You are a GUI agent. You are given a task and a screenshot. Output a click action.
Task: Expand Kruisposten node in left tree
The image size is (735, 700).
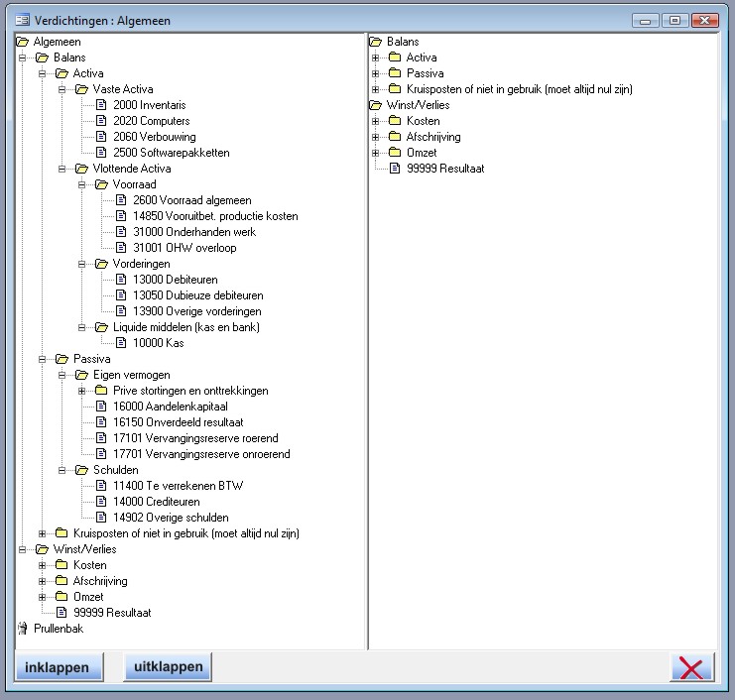click(42, 533)
